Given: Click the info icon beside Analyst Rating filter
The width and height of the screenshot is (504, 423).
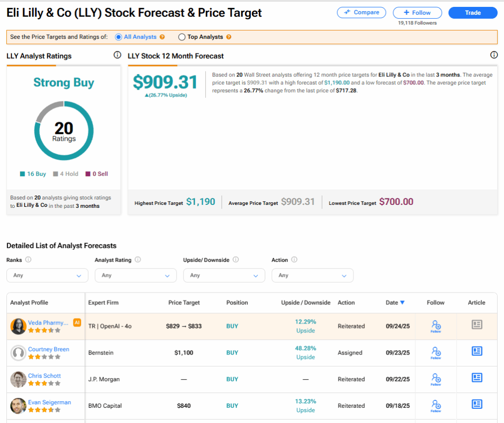Looking at the screenshot, I should point(138,260).
